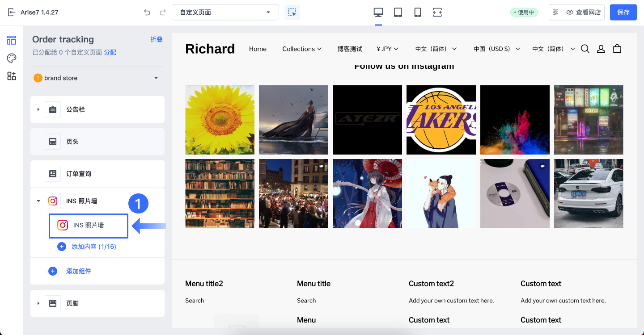
Task: Click the 保存 save button
Action: point(623,13)
